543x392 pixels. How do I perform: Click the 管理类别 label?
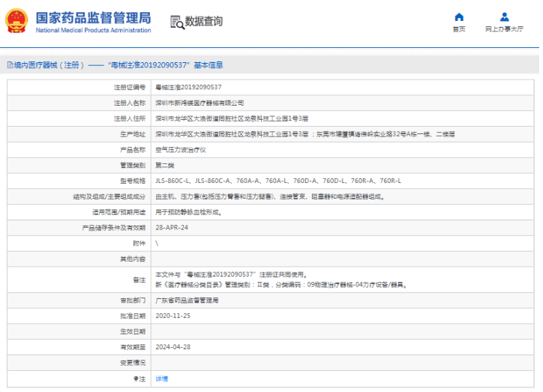(x=133, y=166)
